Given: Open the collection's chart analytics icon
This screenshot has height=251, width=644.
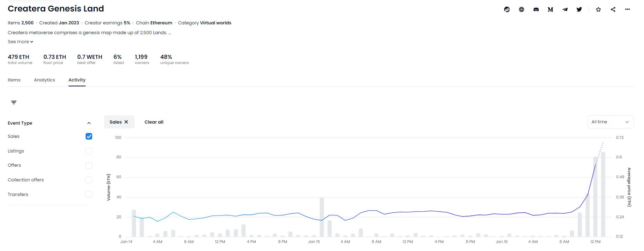Looking at the screenshot, I should pyautogui.click(x=507, y=9).
